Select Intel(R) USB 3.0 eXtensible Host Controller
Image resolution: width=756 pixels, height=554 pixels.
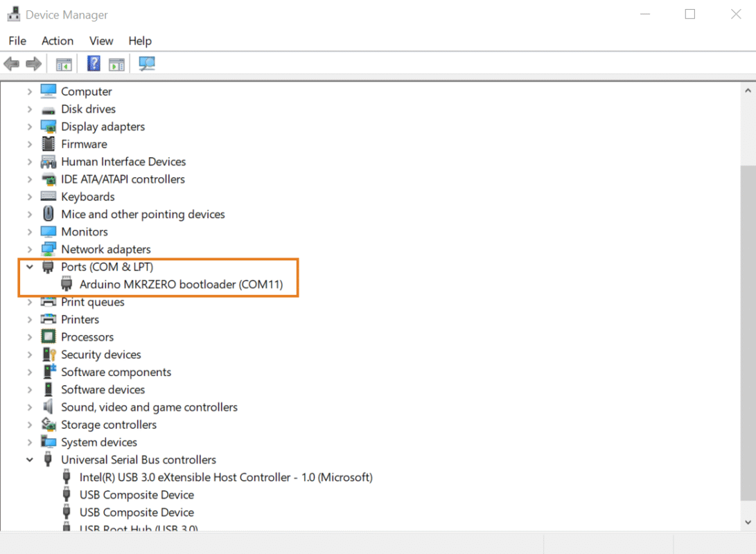(x=226, y=477)
